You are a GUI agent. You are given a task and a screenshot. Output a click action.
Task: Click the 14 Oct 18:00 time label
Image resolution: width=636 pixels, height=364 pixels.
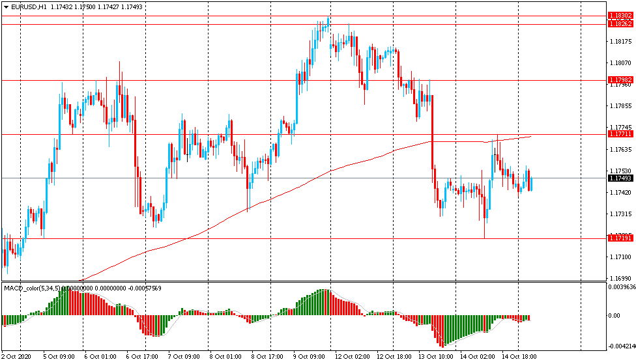coord(519,357)
